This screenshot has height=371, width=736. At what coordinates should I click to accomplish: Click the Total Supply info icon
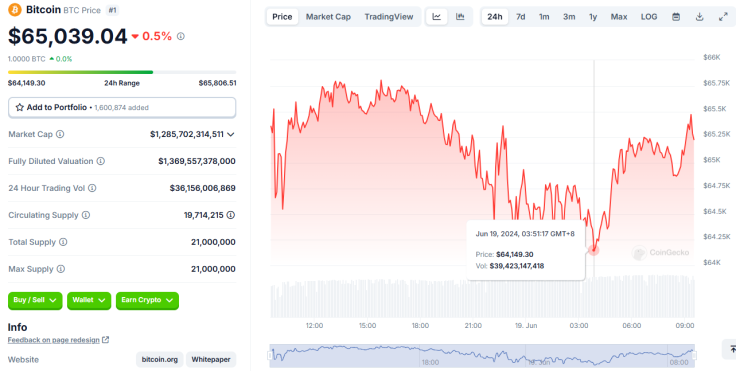tap(63, 242)
